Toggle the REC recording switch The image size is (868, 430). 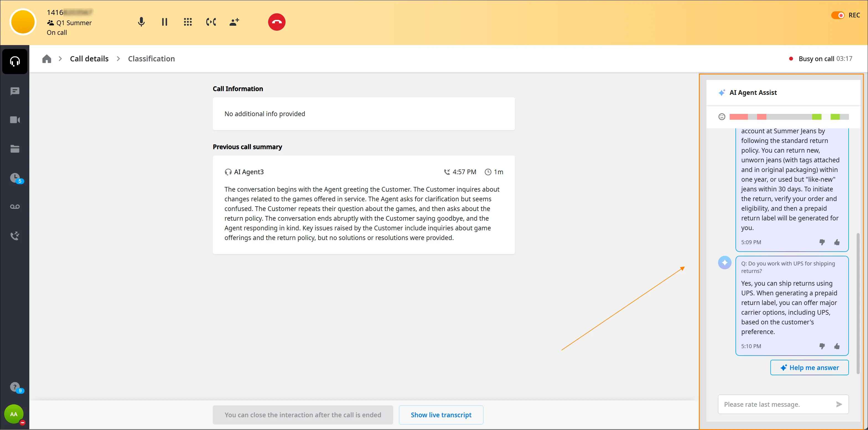coord(837,15)
